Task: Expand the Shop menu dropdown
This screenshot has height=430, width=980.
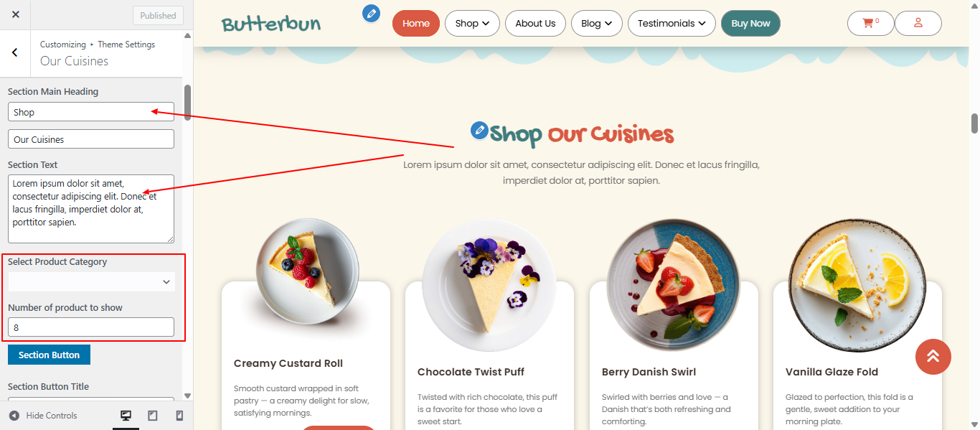Action: [472, 23]
